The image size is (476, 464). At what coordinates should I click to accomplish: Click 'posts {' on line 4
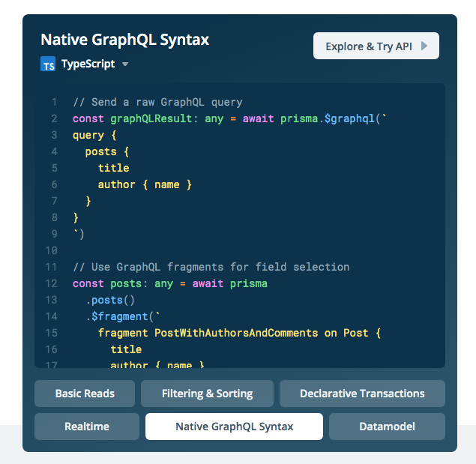107,151
